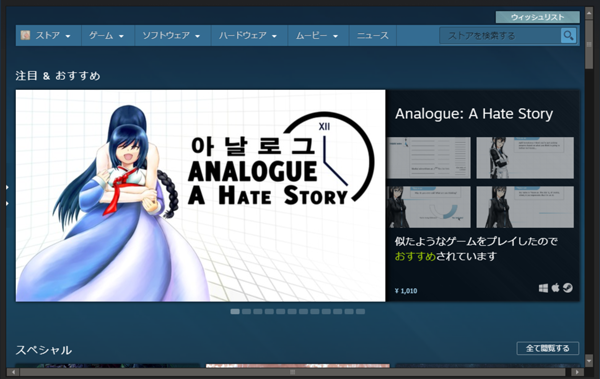Select the fourth carousel page dot

269,312
